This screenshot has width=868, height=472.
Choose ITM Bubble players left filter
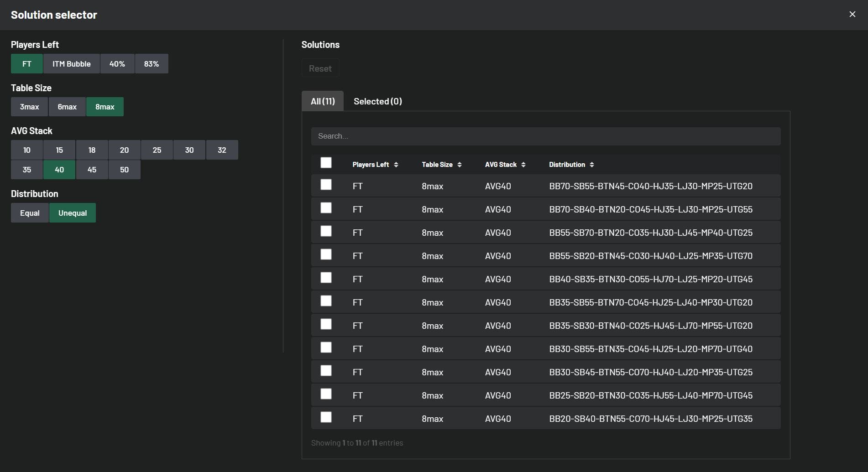tap(71, 64)
